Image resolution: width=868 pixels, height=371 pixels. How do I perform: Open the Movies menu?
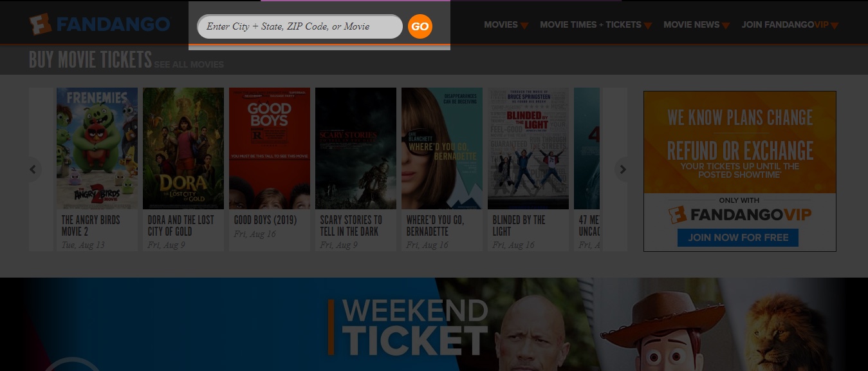(x=501, y=24)
